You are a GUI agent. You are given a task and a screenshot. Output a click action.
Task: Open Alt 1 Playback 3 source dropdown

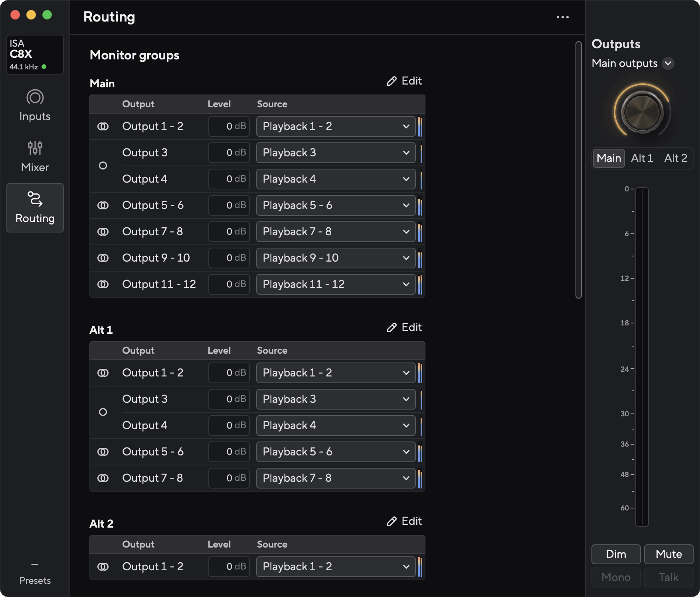336,399
